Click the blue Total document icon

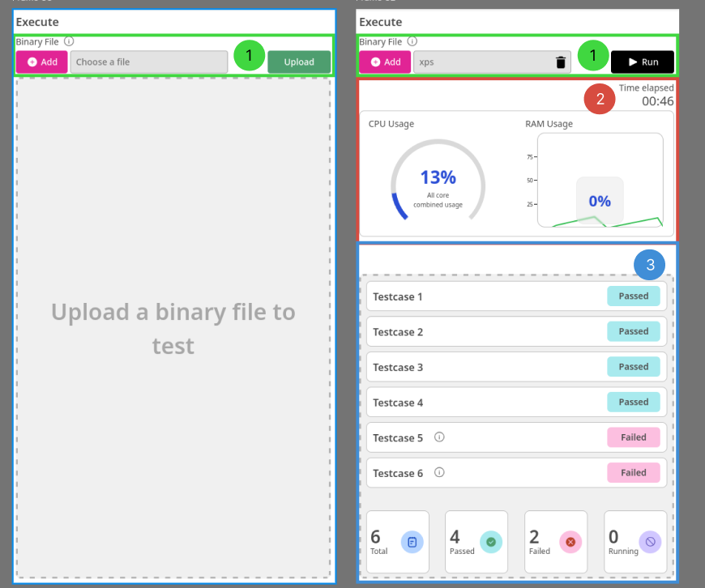pos(412,542)
